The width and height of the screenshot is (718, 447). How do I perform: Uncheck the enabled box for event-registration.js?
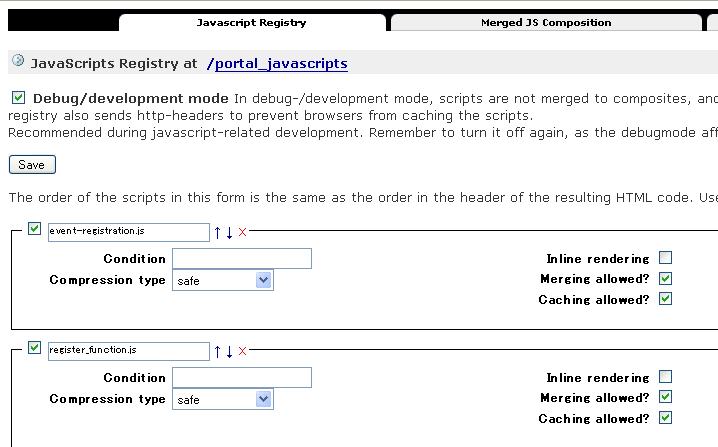pyautogui.click(x=34, y=229)
